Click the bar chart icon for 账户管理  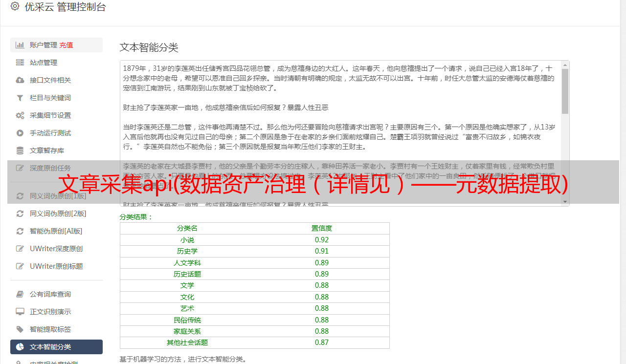[x=20, y=45]
